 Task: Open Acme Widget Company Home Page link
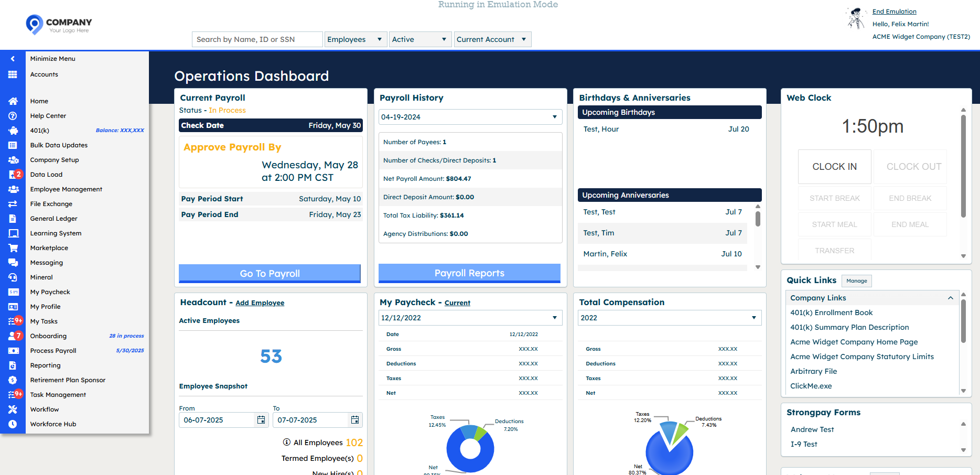click(854, 342)
